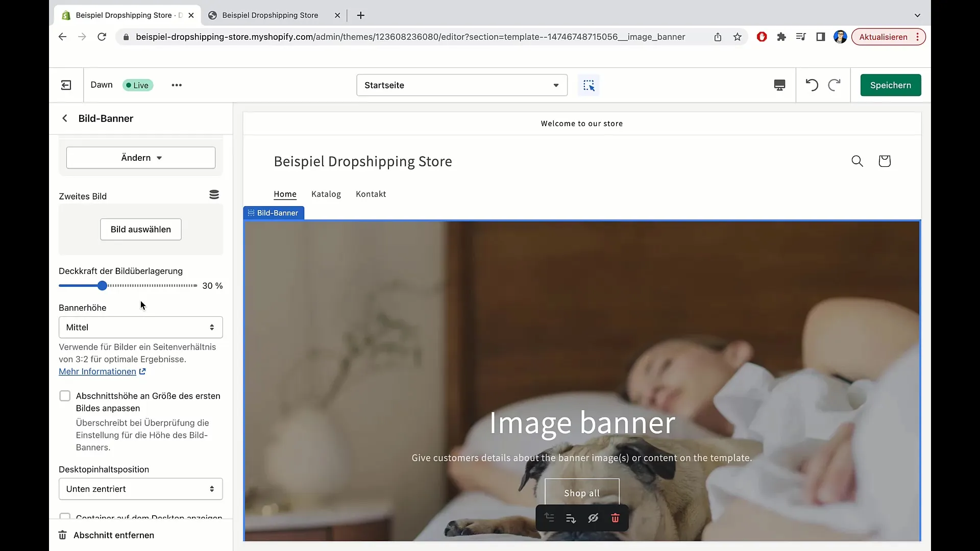
Task: Click the move/reorder icon on banner block
Action: point(550,518)
